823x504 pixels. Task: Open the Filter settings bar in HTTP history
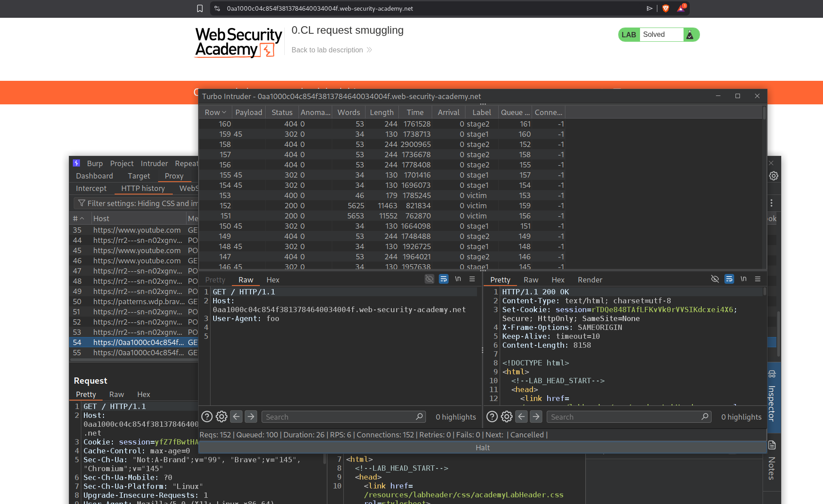(x=138, y=203)
